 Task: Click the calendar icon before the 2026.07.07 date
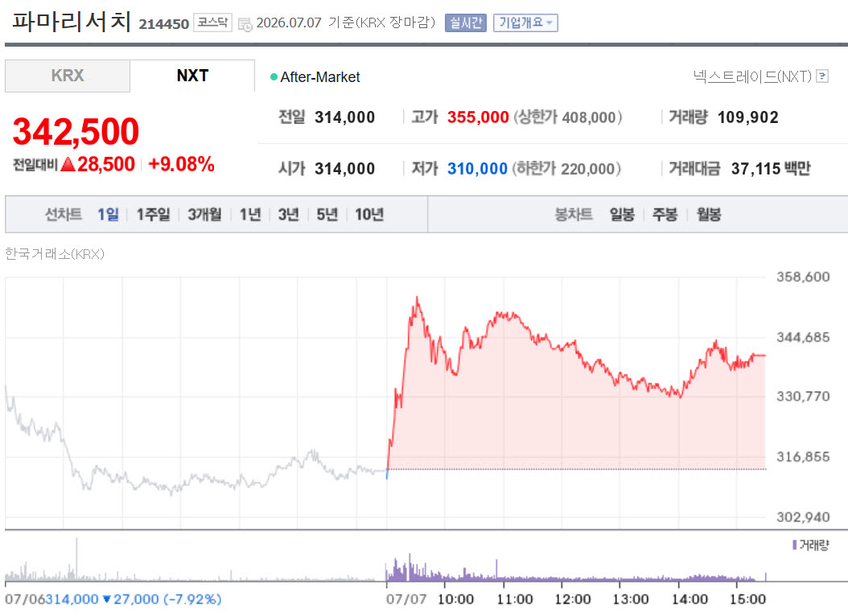(245, 24)
